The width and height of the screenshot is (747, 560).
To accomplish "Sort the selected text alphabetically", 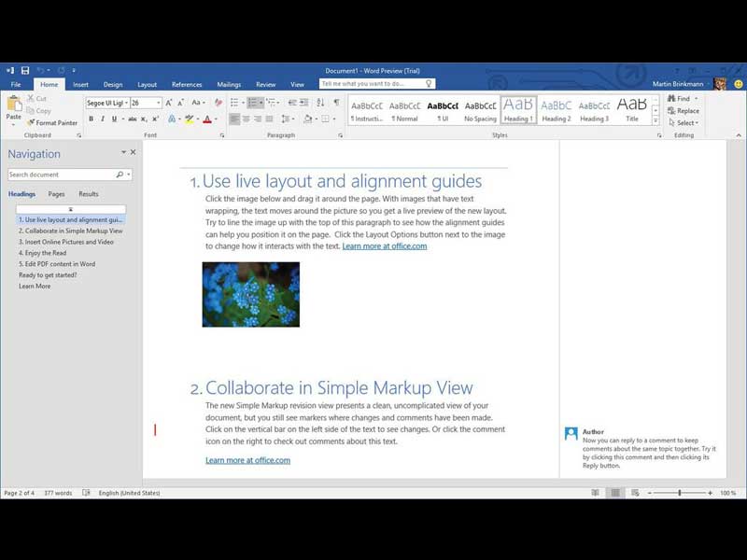I will [x=317, y=103].
